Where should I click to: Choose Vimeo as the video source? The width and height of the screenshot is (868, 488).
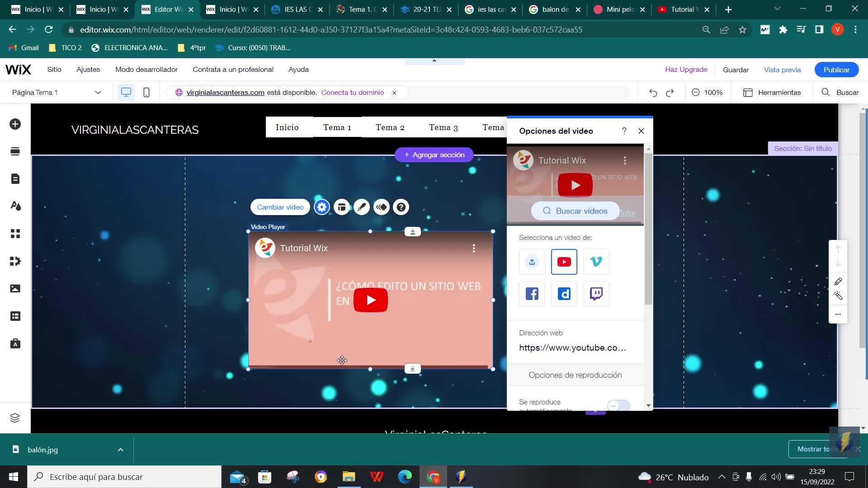pyautogui.click(x=596, y=262)
